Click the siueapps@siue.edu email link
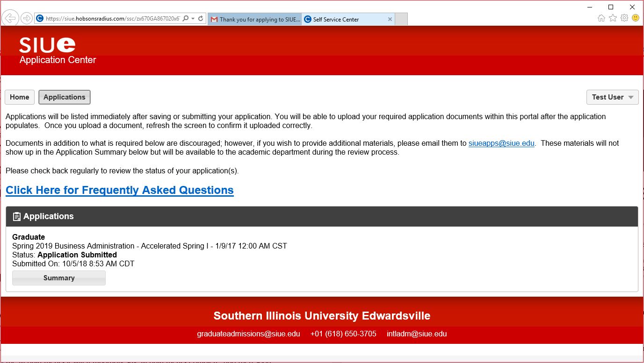 click(x=501, y=143)
